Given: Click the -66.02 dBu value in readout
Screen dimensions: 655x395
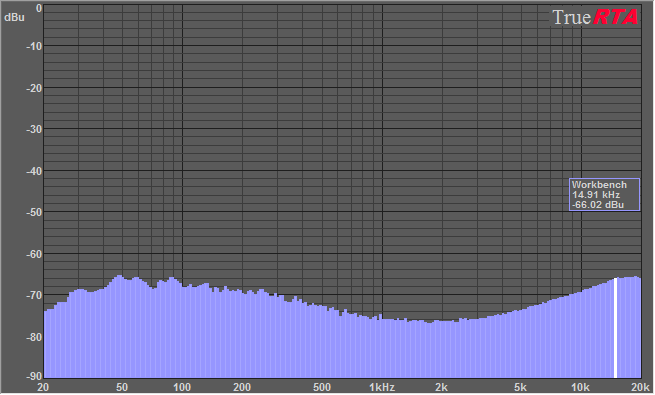Looking at the screenshot, I should [x=597, y=205].
